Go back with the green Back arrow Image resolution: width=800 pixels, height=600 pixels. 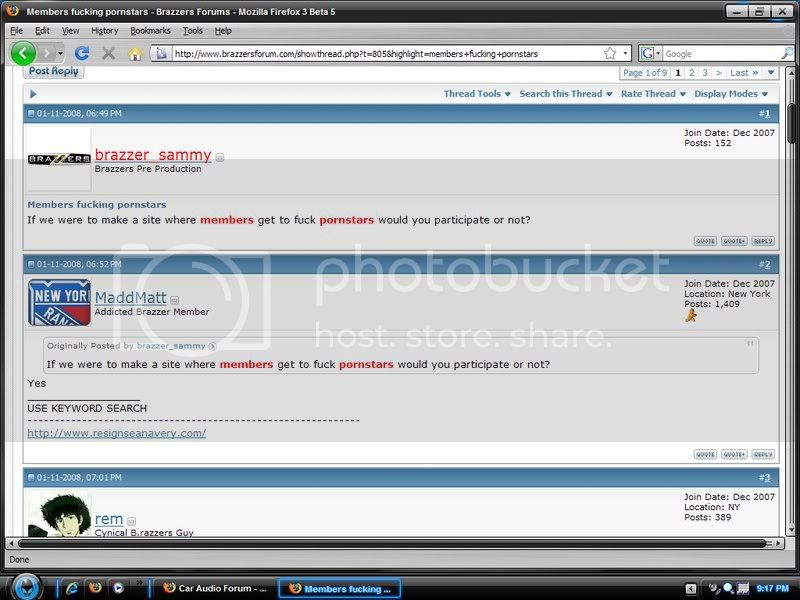[23, 53]
